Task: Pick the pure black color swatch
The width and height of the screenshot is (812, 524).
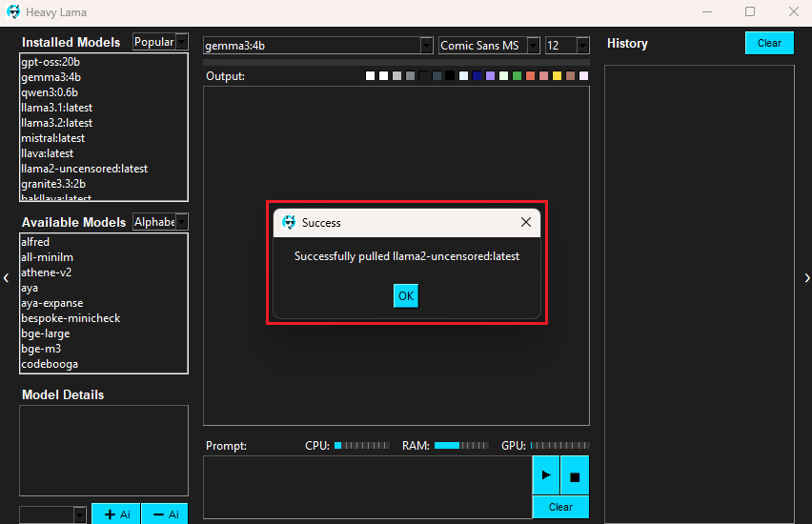Action: [x=450, y=76]
